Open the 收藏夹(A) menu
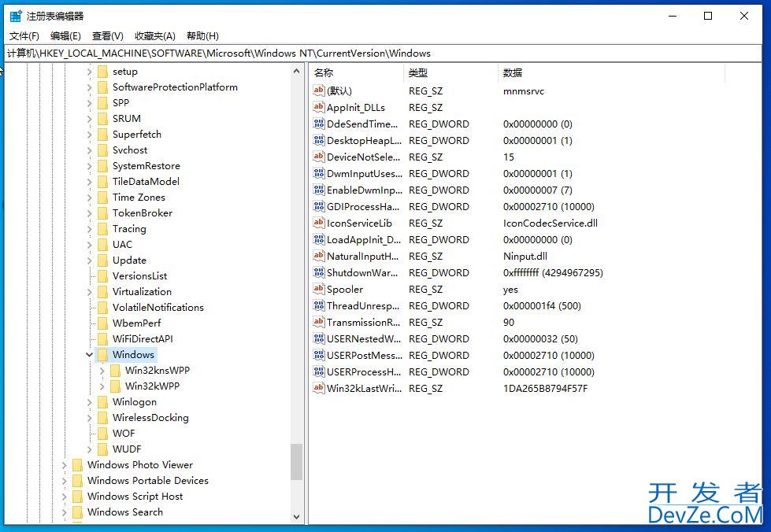Viewport: 771px width, 532px height. pyautogui.click(x=154, y=36)
